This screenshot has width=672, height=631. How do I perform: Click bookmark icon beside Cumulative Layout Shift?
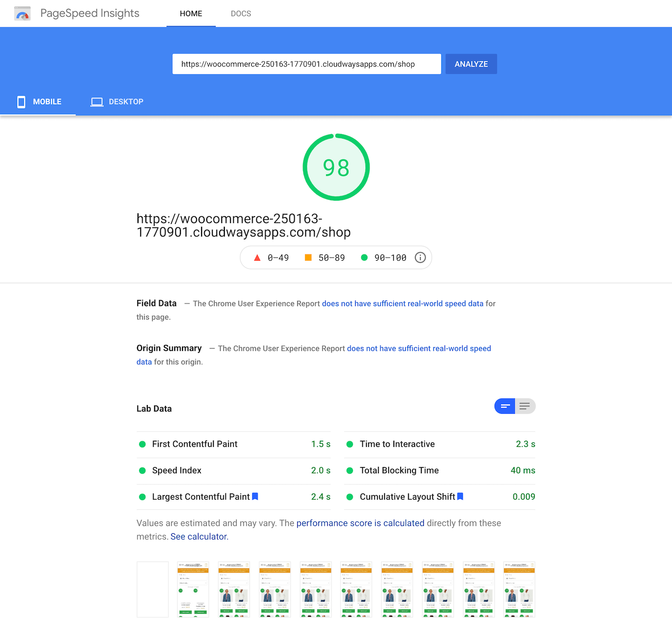coord(460,497)
